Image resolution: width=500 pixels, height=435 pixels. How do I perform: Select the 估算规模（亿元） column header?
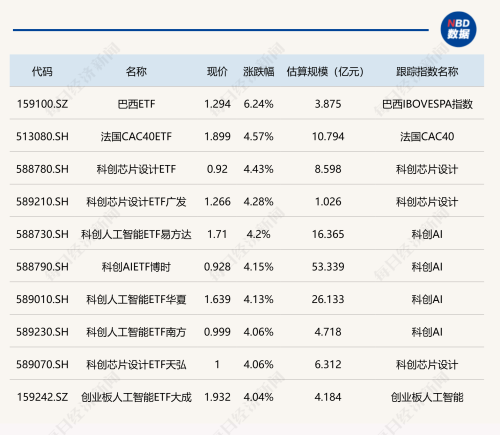click(x=325, y=71)
